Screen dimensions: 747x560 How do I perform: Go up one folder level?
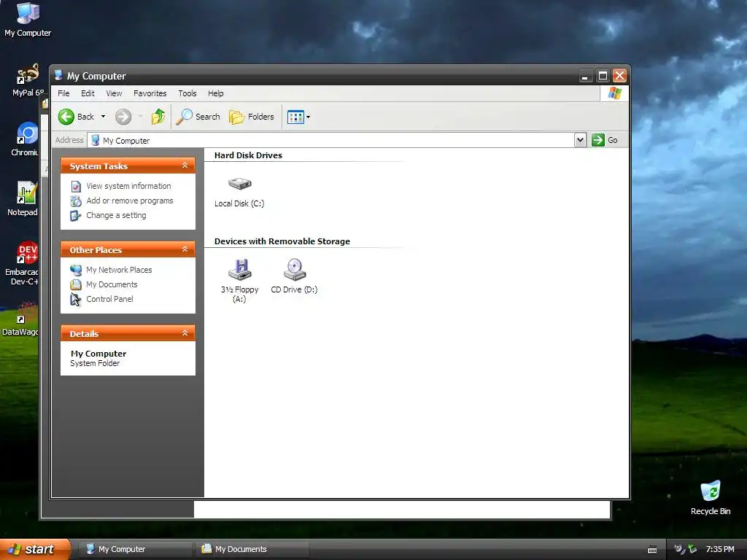point(158,117)
